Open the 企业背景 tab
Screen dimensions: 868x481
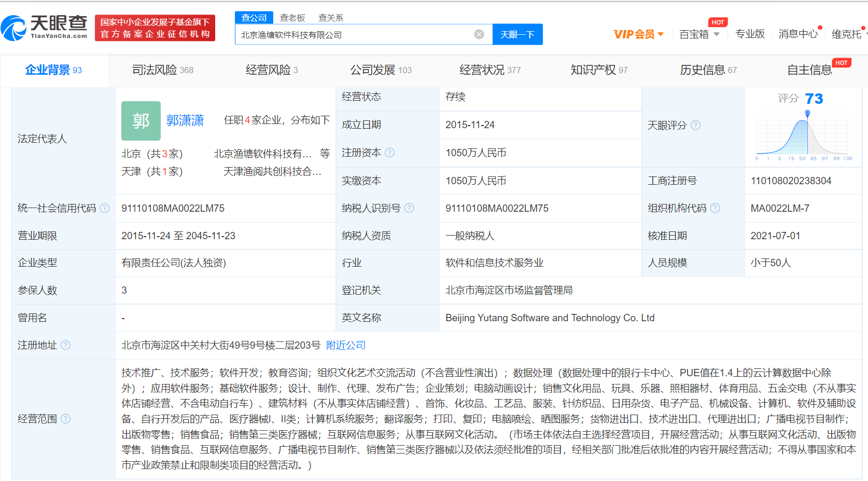tap(53, 70)
